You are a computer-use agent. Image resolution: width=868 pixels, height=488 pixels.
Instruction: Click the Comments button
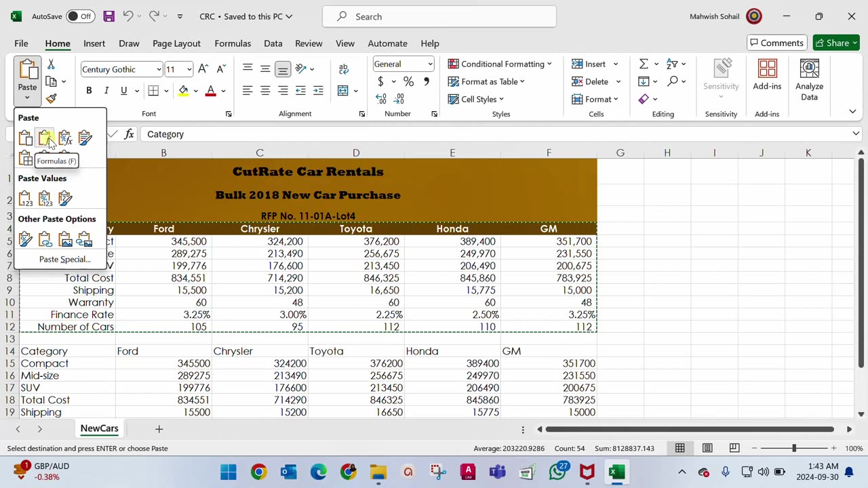[x=777, y=43]
